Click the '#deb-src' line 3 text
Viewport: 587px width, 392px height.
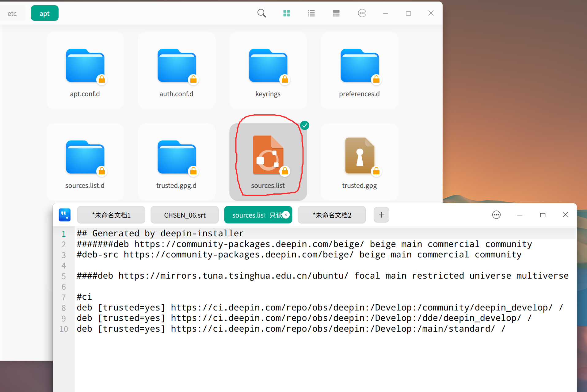[299, 255]
